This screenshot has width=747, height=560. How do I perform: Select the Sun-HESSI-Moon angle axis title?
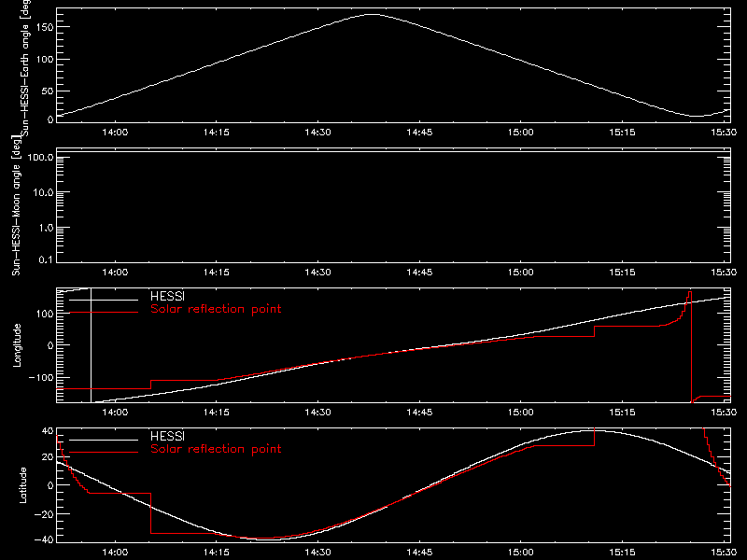(x=16, y=205)
